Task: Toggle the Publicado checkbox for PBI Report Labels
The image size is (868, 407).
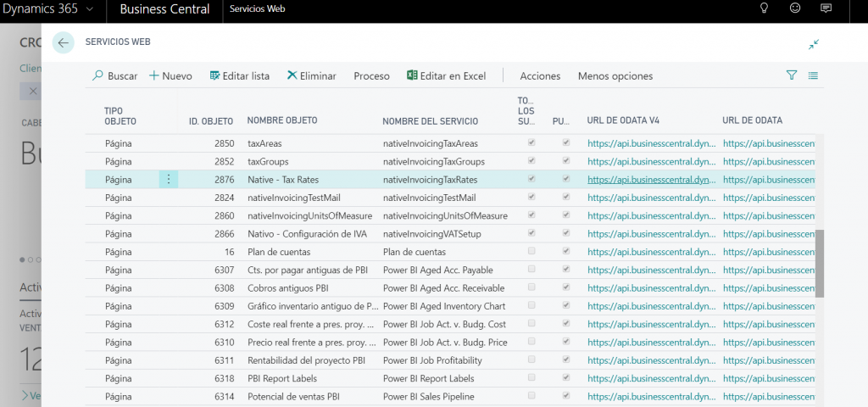Action: click(x=565, y=378)
